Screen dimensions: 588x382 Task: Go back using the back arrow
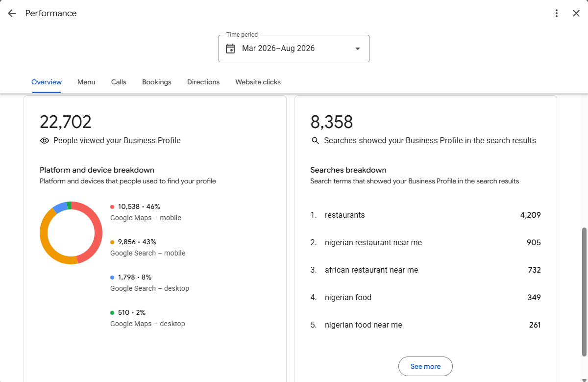click(12, 13)
